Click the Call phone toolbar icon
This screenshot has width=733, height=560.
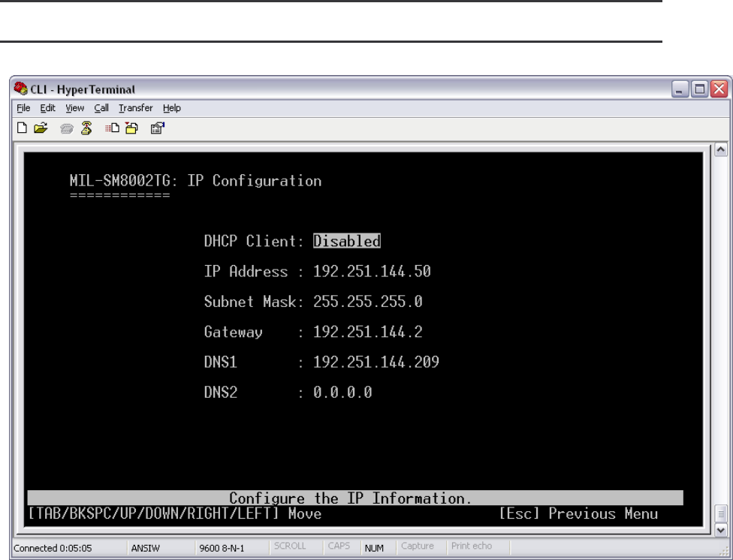67,128
